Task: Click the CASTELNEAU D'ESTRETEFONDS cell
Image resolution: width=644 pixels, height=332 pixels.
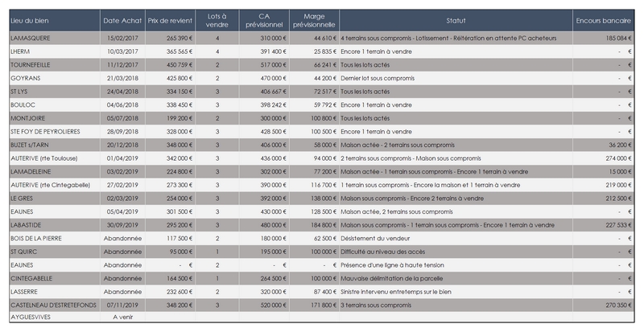Action: [x=55, y=305]
